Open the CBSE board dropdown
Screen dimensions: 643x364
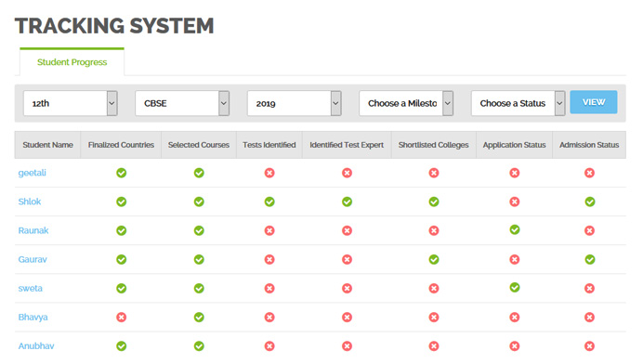182,103
